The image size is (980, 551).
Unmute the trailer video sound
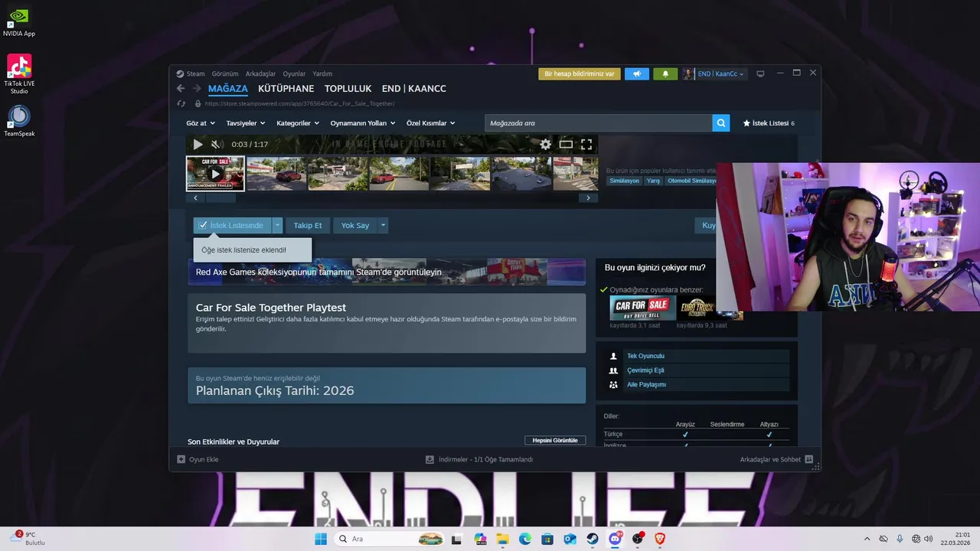pos(216,144)
